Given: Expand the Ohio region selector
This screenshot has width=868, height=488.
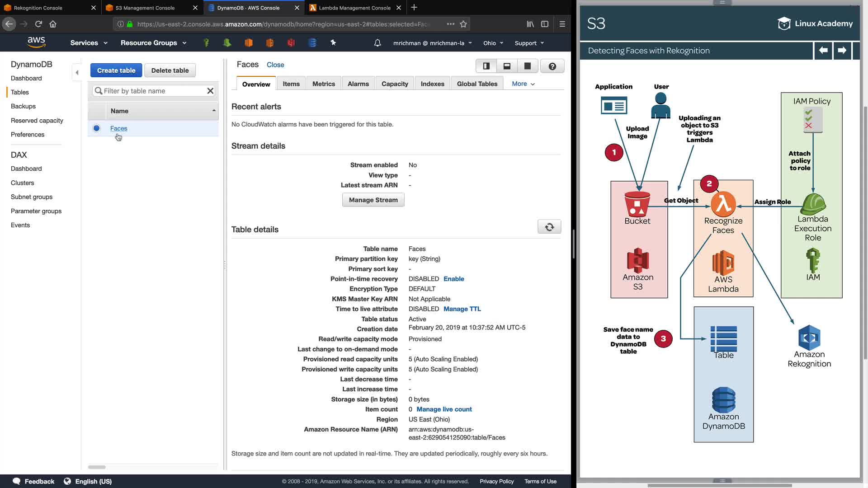Looking at the screenshot, I should coord(493,43).
